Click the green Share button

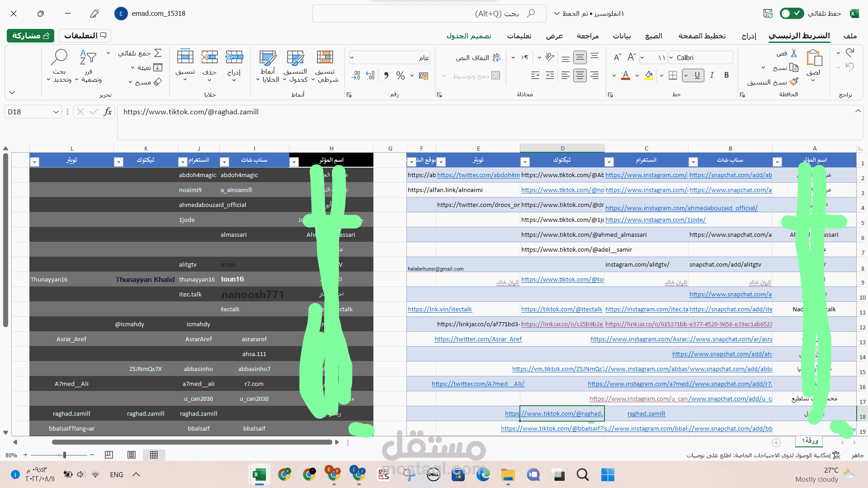tap(30, 35)
